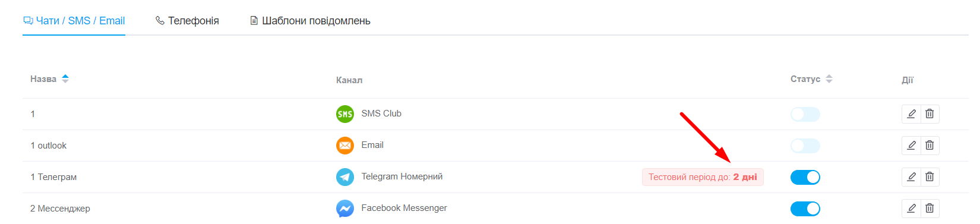Image resolution: width=980 pixels, height=224 pixels.
Task: Switch to Шаблони повідомлень tab
Action: click(x=310, y=21)
